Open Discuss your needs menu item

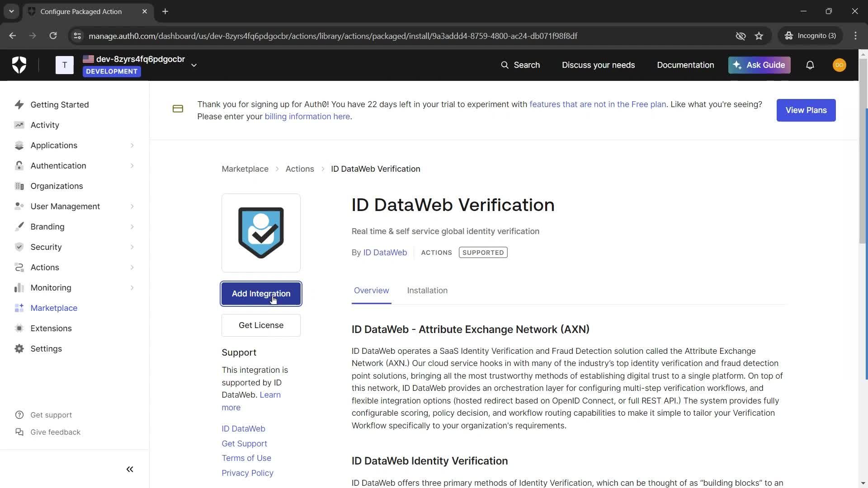click(x=598, y=65)
